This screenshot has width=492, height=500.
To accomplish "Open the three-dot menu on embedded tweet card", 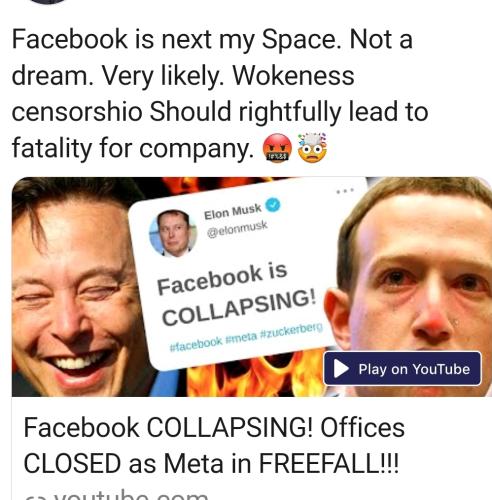I will [345, 192].
